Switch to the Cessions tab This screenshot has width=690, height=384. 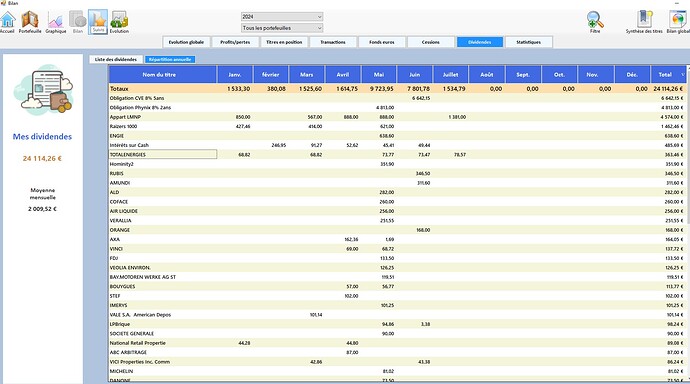click(x=430, y=42)
